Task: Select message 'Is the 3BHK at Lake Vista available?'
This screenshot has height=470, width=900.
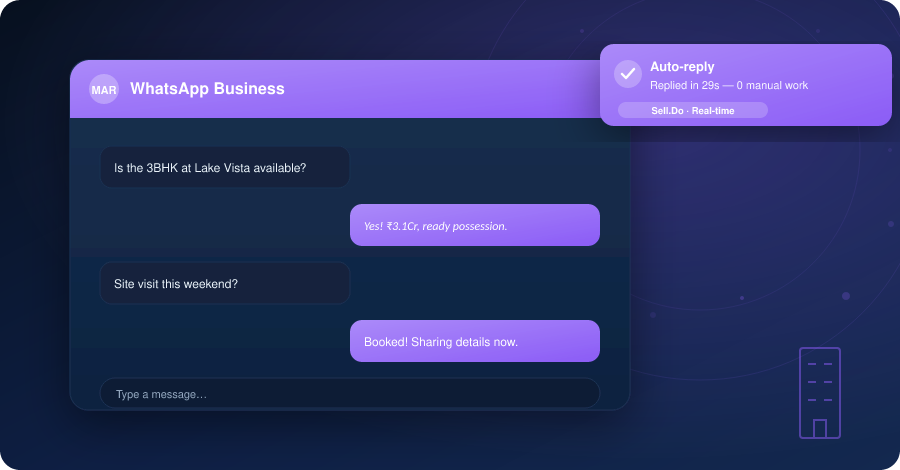Action: 225,167
